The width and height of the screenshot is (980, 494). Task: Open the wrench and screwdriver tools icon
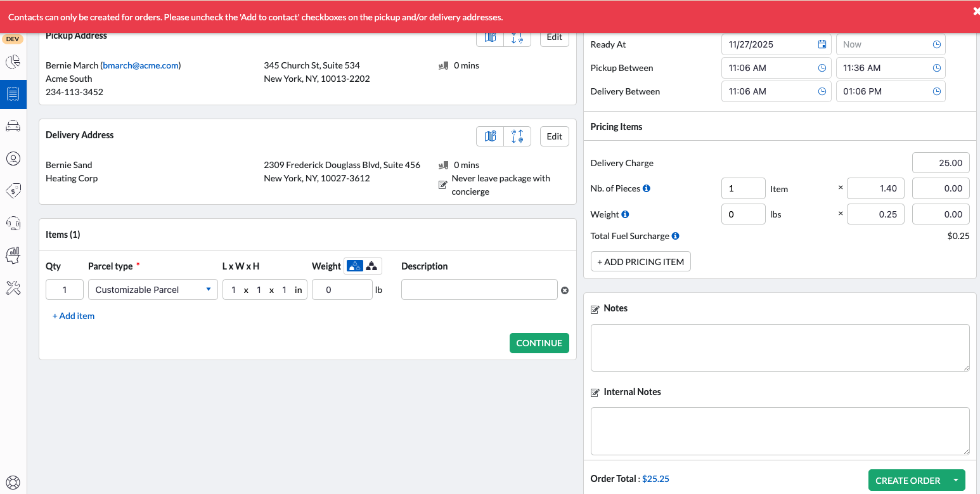[x=13, y=288]
